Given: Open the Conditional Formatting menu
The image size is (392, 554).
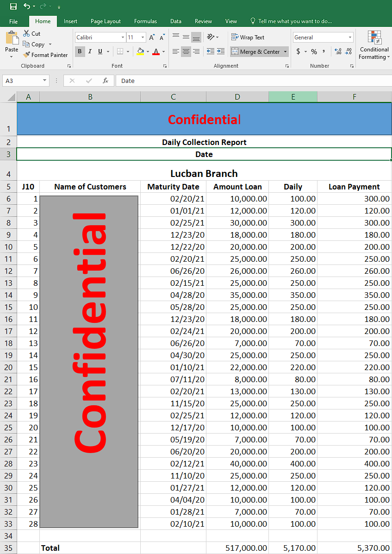Looking at the screenshot, I should coord(374,46).
